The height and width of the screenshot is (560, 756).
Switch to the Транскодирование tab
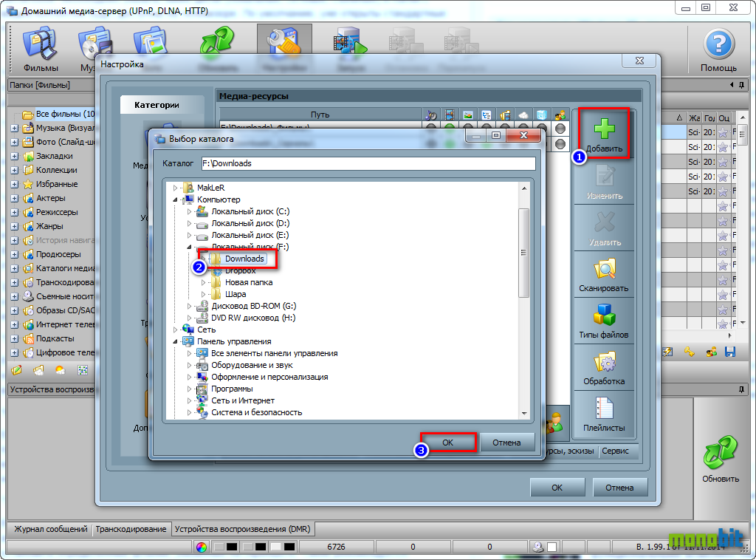click(x=131, y=529)
